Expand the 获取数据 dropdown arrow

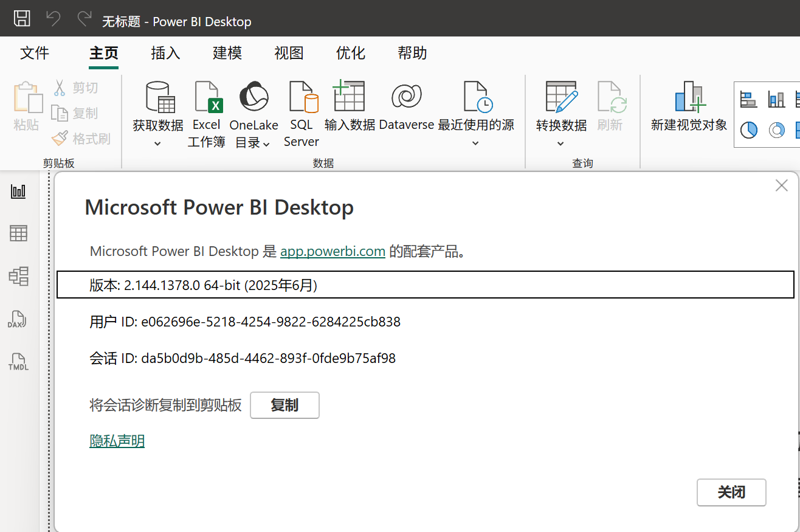(x=158, y=143)
